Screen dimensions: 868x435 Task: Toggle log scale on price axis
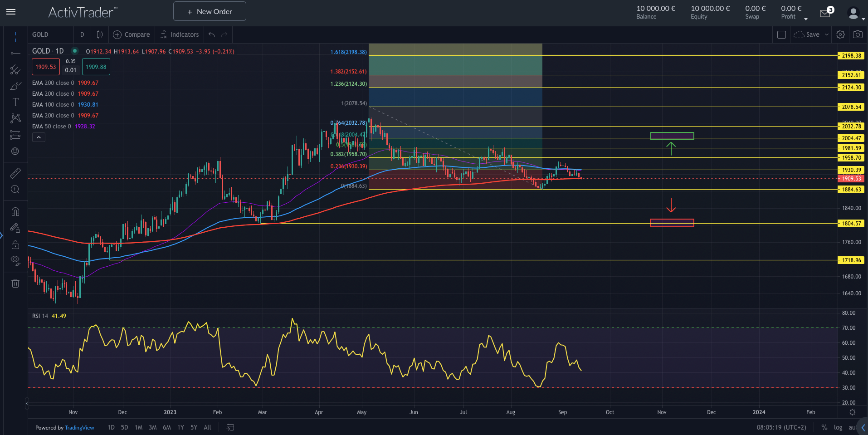[x=838, y=427]
